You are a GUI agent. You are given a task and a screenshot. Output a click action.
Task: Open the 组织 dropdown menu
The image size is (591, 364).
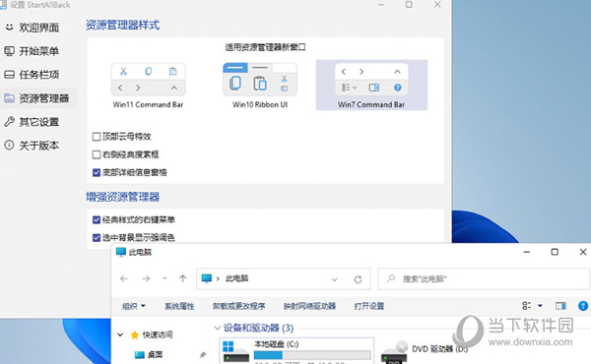pyautogui.click(x=134, y=306)
